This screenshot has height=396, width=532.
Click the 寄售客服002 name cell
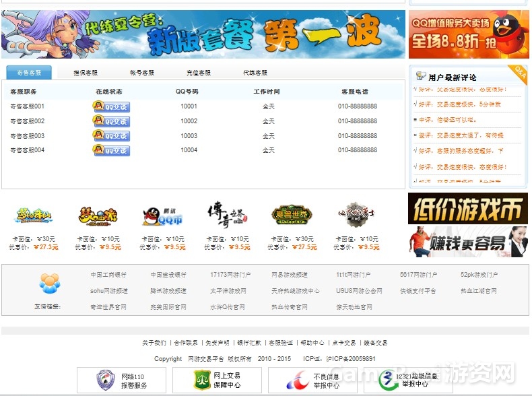click(27, 121)
